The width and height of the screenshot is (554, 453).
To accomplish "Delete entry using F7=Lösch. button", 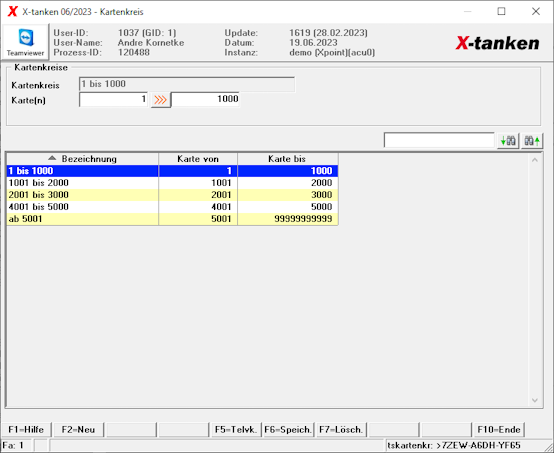I will coord(341,430).
